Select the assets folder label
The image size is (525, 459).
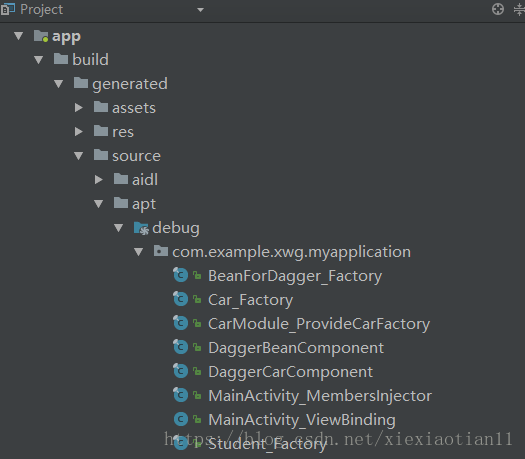(x=134, y=108)
